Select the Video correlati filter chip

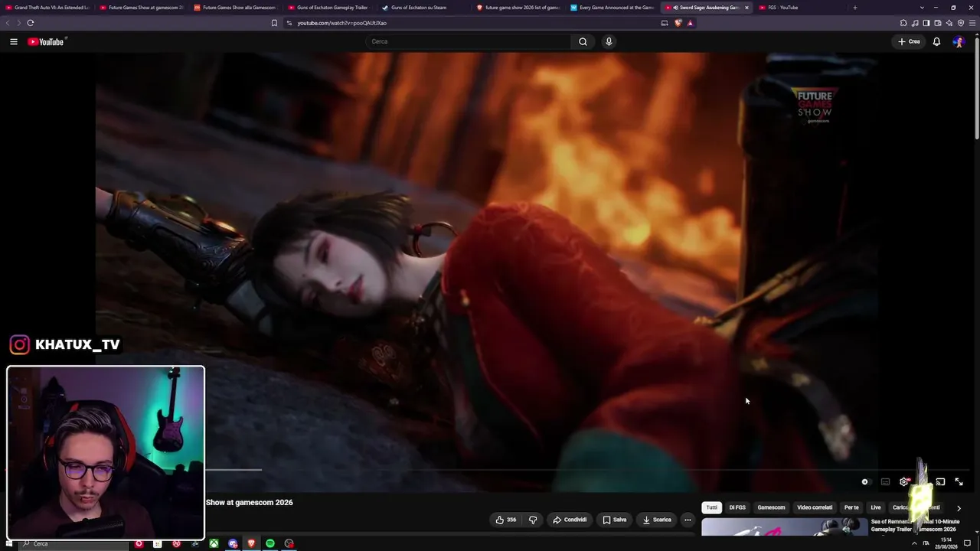(815, 507)
